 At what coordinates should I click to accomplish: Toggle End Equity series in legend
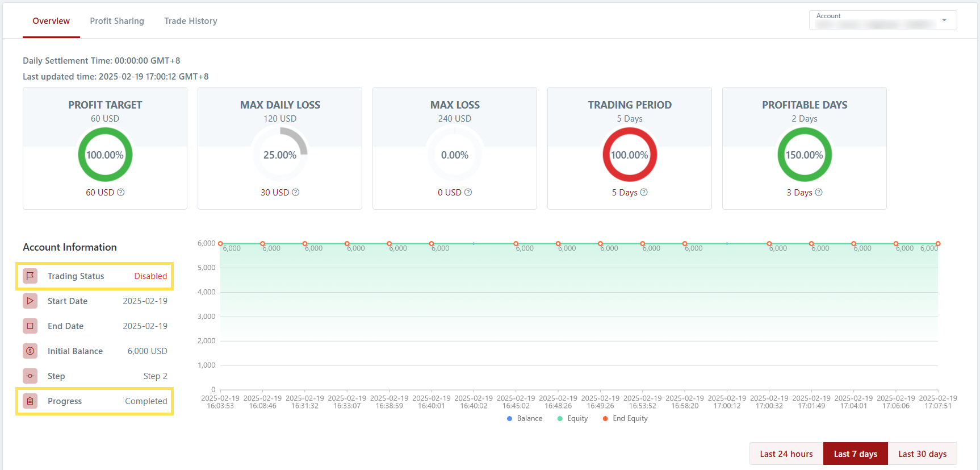625,419
